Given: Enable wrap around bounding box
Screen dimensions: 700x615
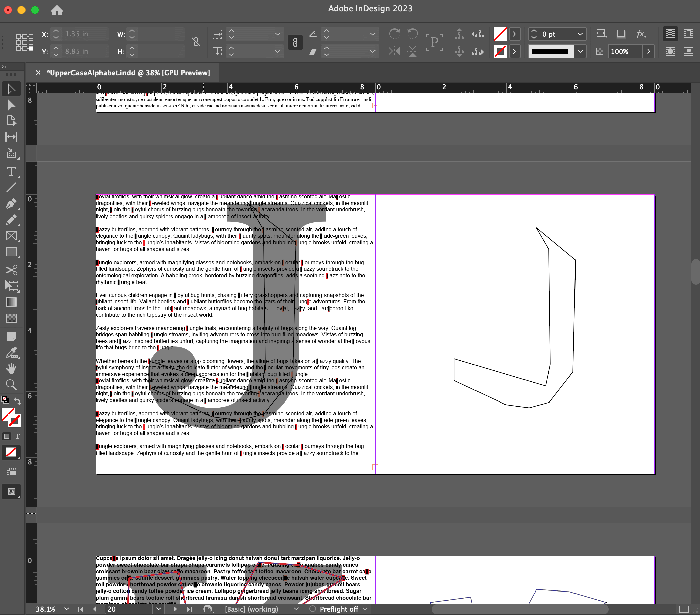Looking at the screenshot, I should [x=688, y=34].
